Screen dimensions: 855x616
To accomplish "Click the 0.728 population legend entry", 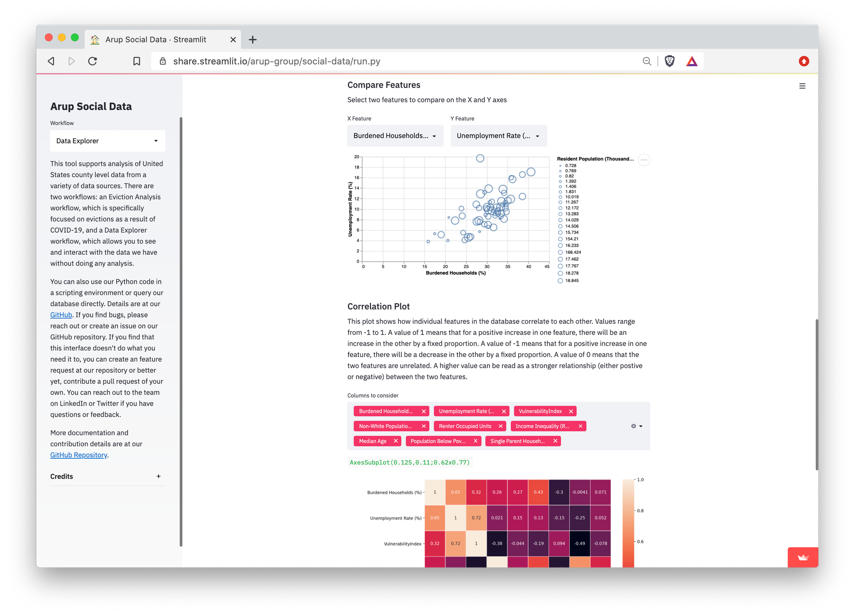I will pyautogui.click(x=568, y=165).
